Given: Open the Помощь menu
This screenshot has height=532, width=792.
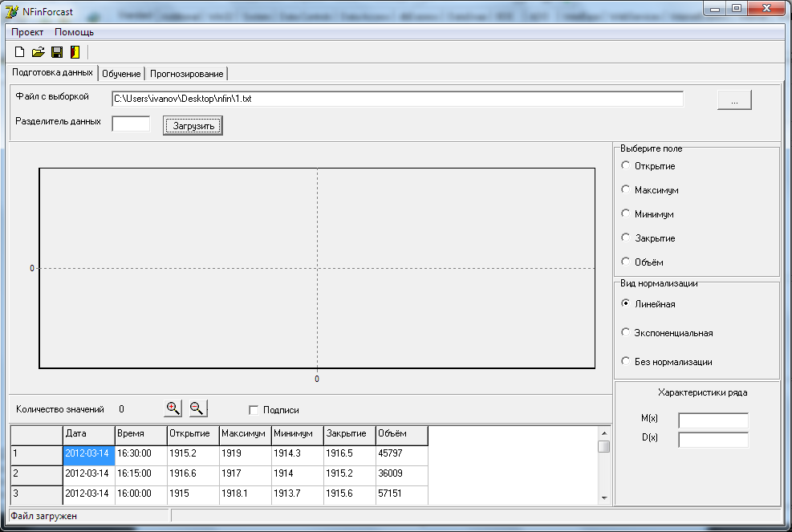Looking at the screenshot, I should [75, 32].
